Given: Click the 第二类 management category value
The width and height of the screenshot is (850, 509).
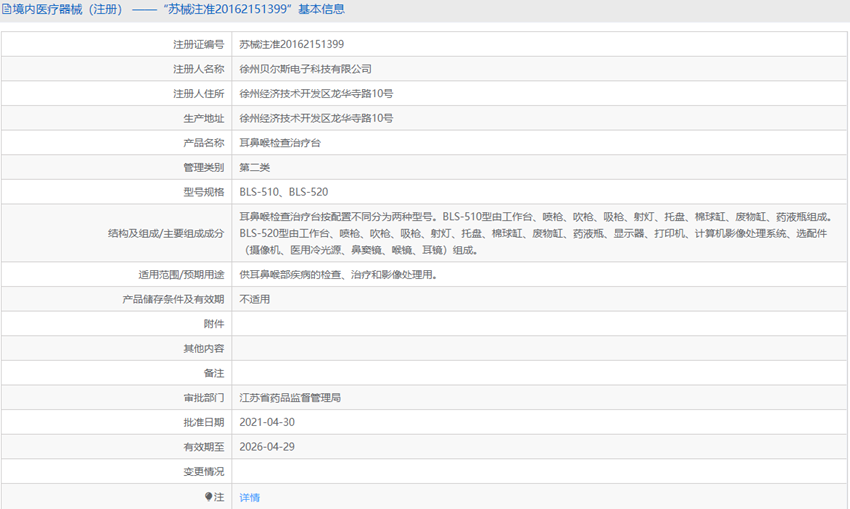Looking at the screenshot, I should pyautogui.click(x=255, y=167).
